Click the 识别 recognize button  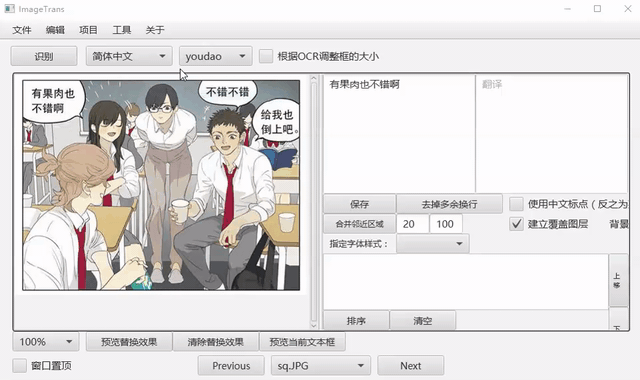[44, 56]
